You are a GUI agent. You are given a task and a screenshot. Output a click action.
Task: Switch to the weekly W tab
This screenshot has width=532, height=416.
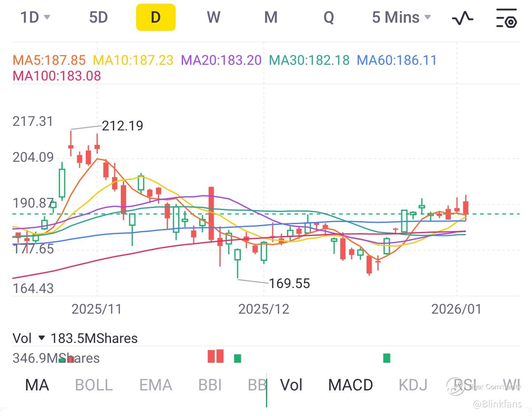point(214,17)
